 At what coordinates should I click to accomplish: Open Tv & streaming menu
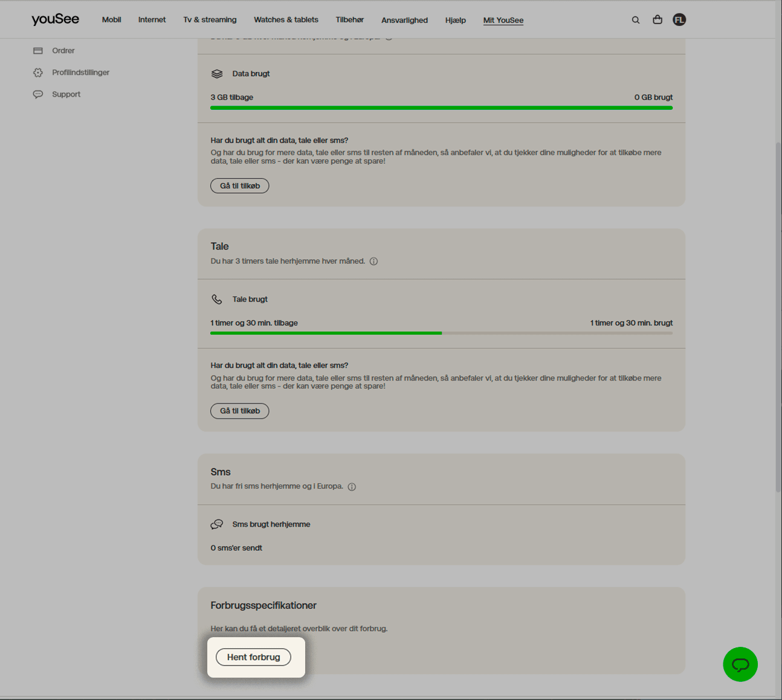point(210,20)
